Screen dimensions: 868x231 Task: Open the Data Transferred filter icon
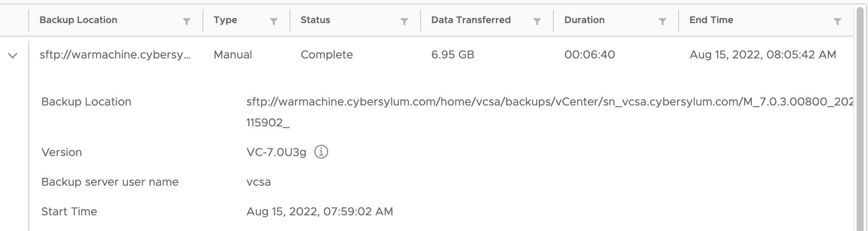pos(537,21)
